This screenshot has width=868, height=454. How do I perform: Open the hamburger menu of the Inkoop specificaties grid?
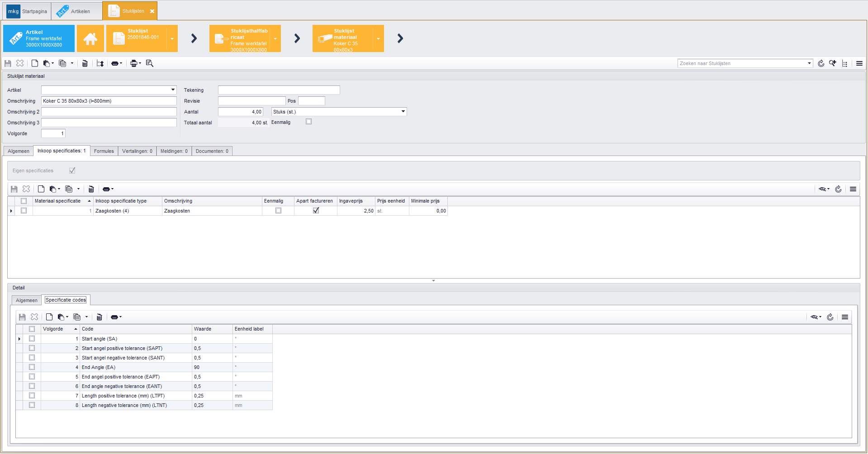tap(853, 189)
